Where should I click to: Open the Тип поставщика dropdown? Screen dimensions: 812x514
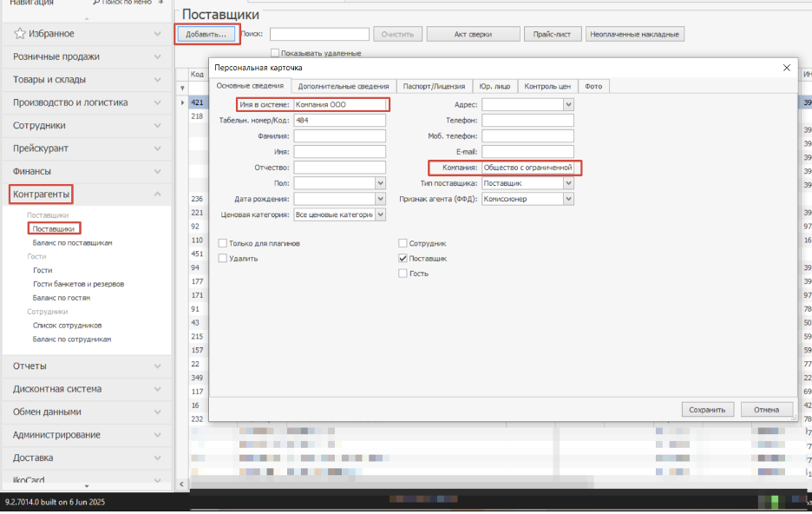tap(568, 183)
